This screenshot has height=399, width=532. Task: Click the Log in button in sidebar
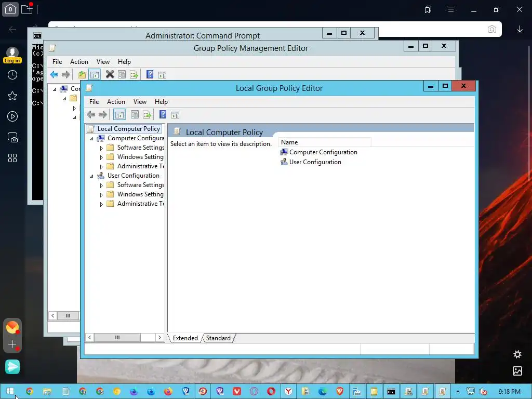point(12,60)
